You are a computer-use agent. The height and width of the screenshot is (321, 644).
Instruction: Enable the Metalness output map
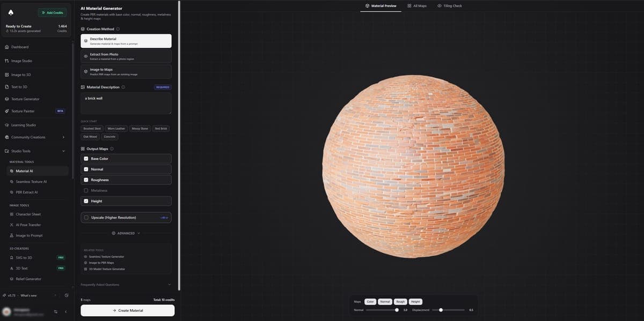click(86, 190)
